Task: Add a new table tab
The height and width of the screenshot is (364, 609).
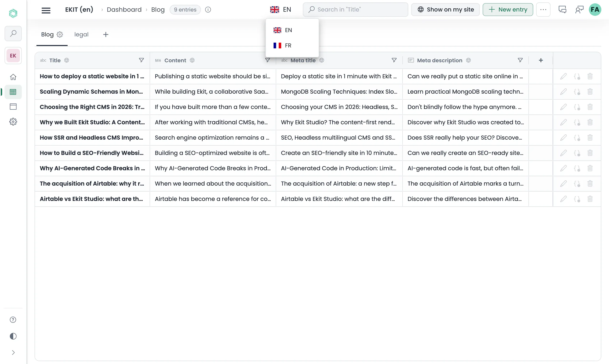Action: tap(106, 34)
